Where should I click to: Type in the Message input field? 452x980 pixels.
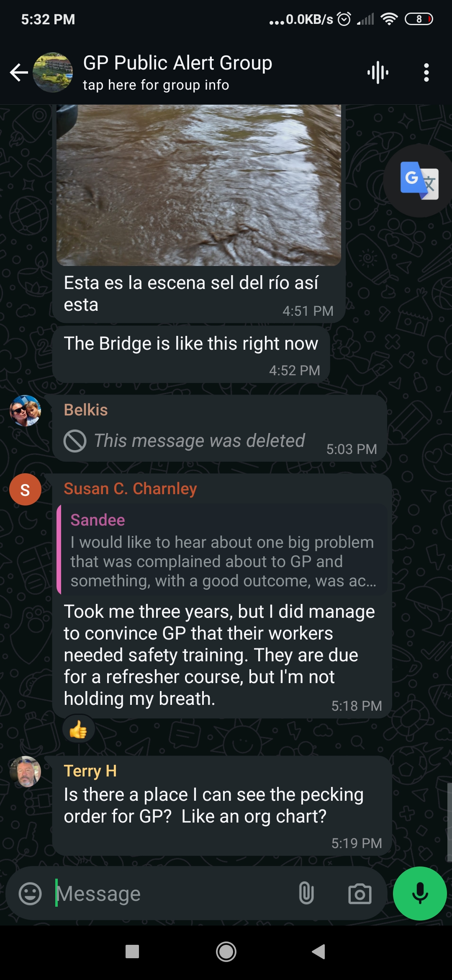(172, 894)
